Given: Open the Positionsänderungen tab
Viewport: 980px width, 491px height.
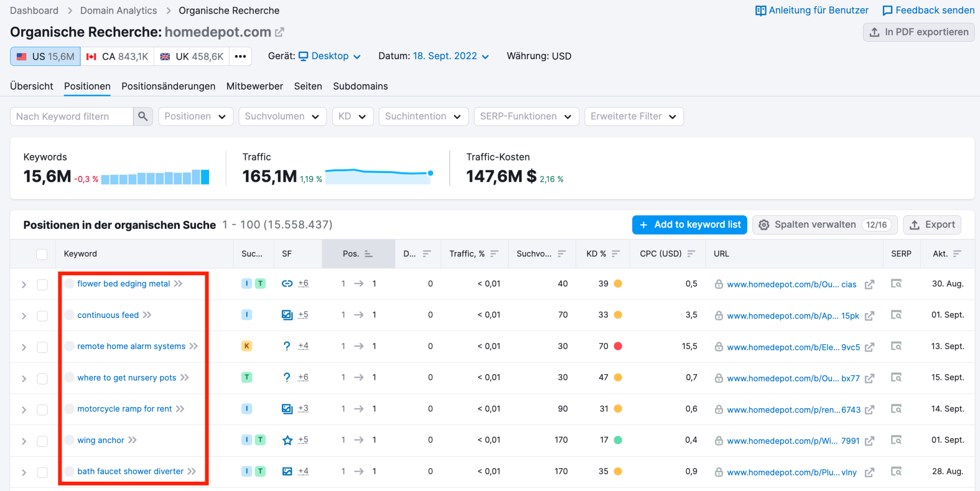Looking at the screenshot, I should [168, 86].
